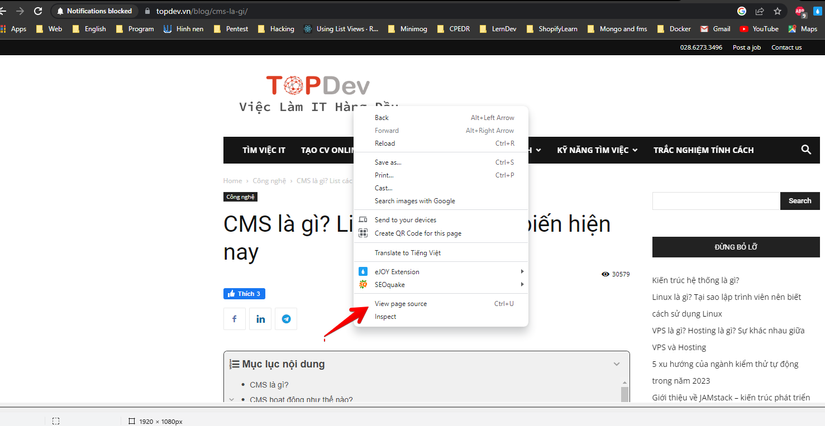The image size is (825, 426).
Task: Open Kiến trúc hệ thống là gì? article
Action: (x=695, y=280)
